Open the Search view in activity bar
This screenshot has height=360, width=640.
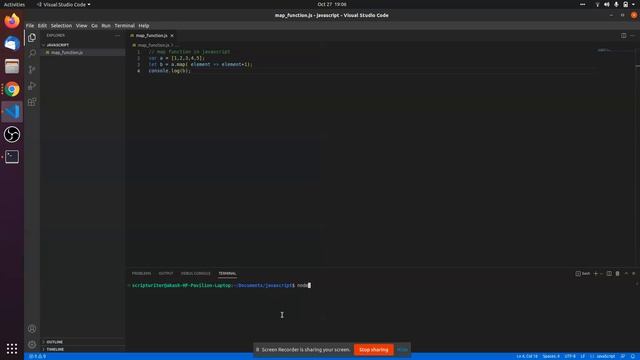pos(32,53)
